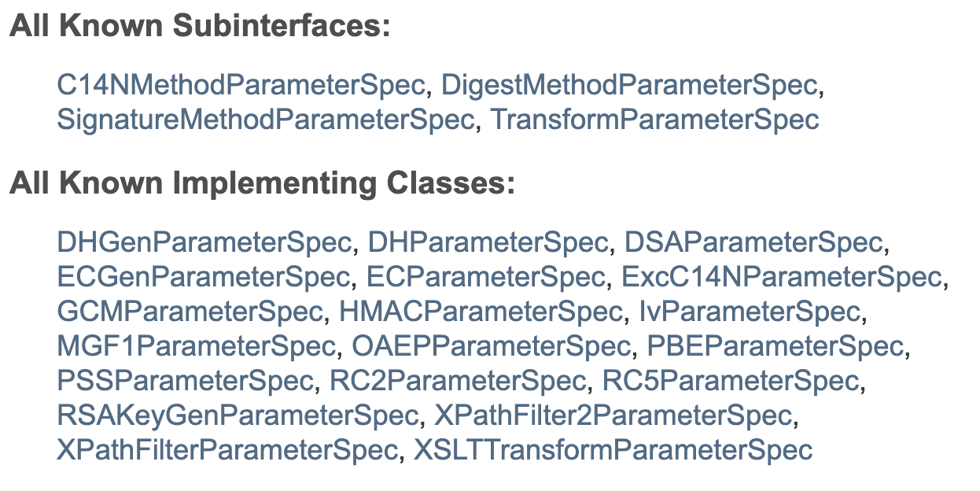Open the DHGenParameterSpec class link
This screenshot has height=491, width=980.
click(x=204, y=242)
